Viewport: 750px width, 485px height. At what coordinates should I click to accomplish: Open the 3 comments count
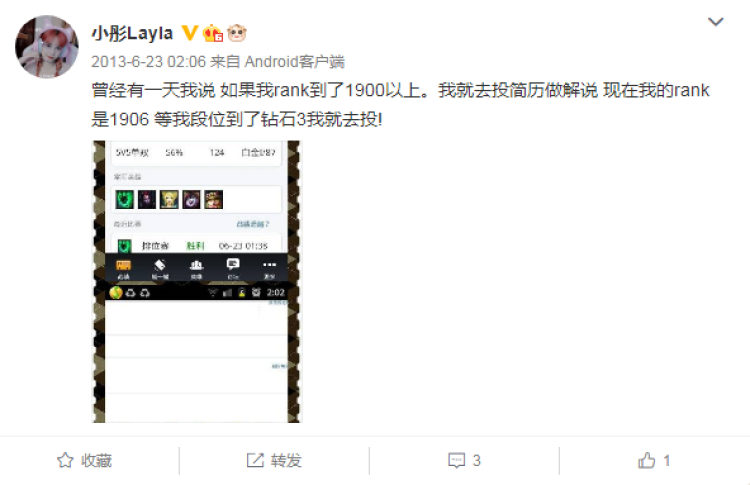[476, 461]
